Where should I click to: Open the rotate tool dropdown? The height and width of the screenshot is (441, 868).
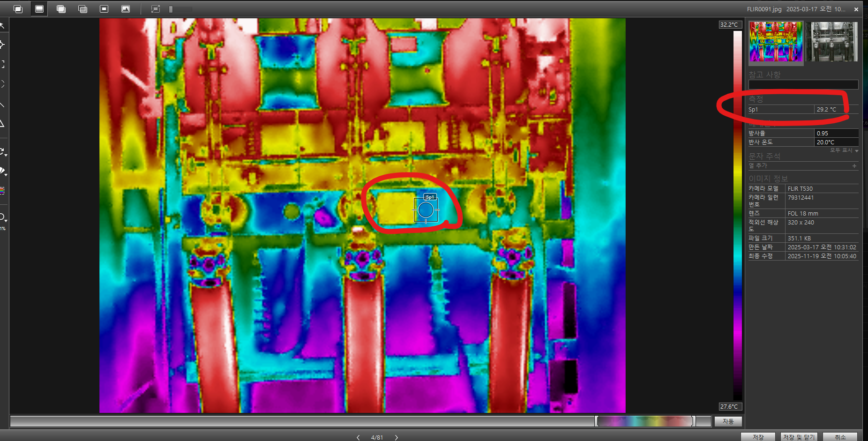[3, 152]
